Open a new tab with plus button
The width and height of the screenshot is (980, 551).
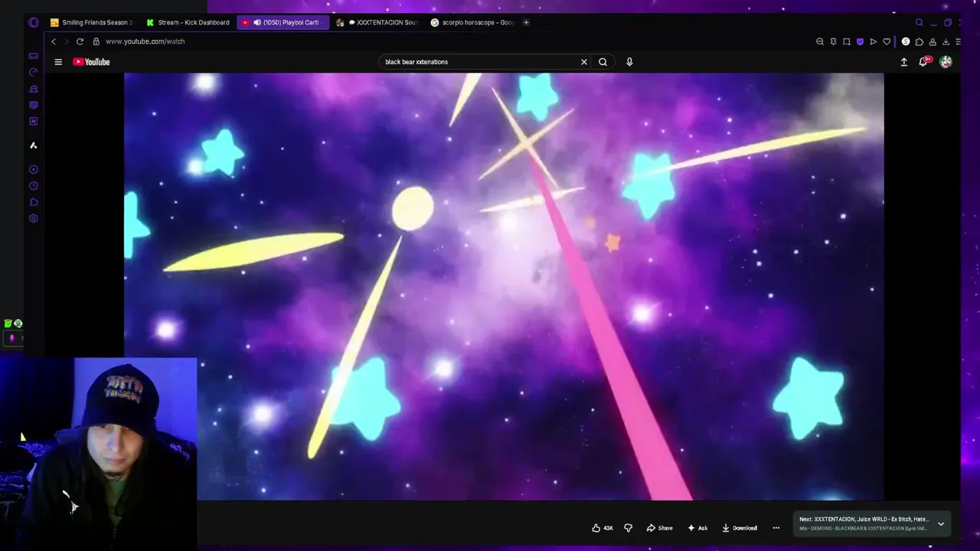(x=526, y=22)
